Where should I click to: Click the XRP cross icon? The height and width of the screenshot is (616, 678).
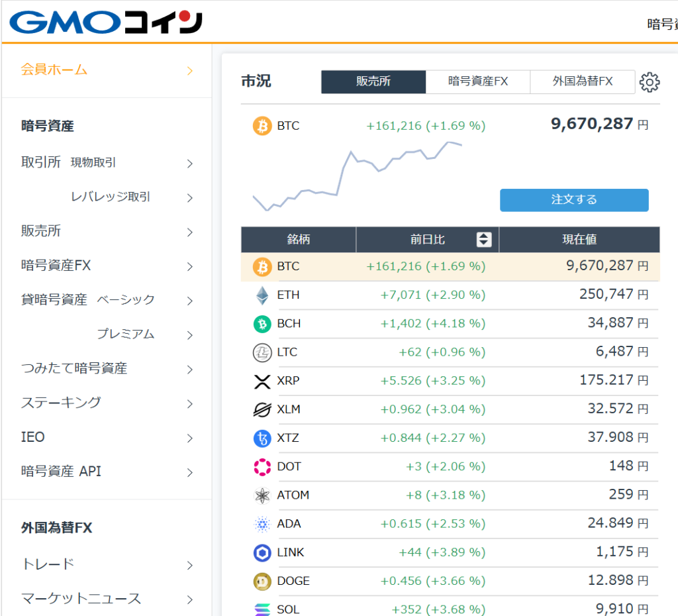[262, 381]
